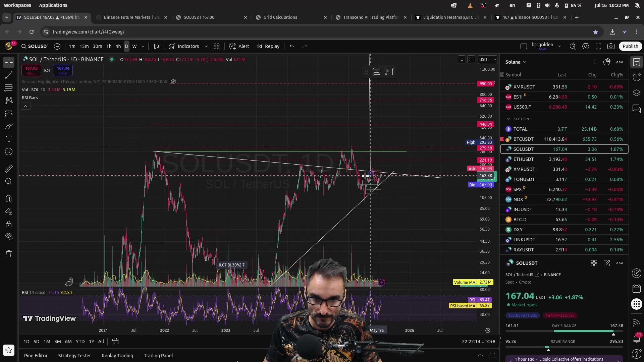This screenshot has width=644, height=362.
Task: Open the timeframe dropdown arrow next to W
Action: click(142, 46)
